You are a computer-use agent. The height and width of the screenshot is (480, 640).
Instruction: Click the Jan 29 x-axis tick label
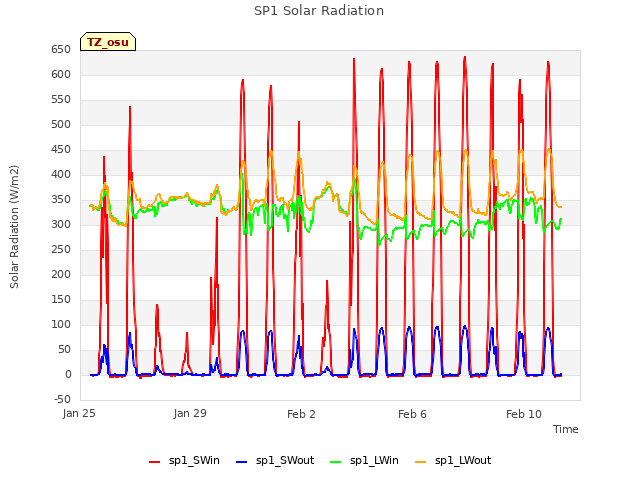(x=190, y=413)
